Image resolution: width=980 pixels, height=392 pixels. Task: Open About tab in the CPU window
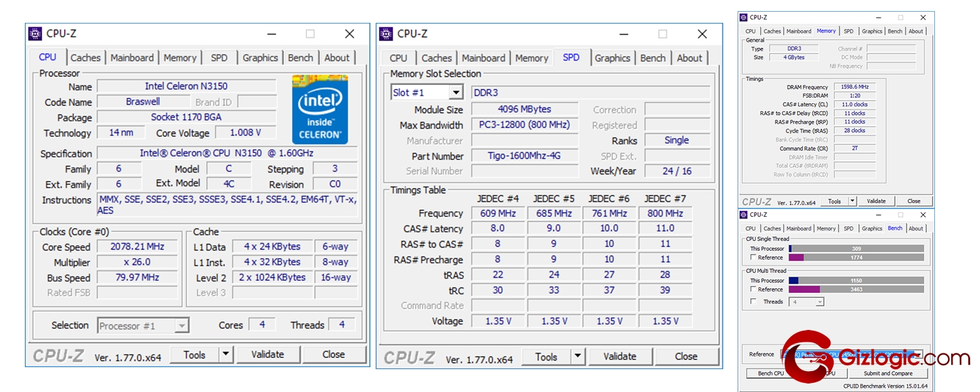337,57
